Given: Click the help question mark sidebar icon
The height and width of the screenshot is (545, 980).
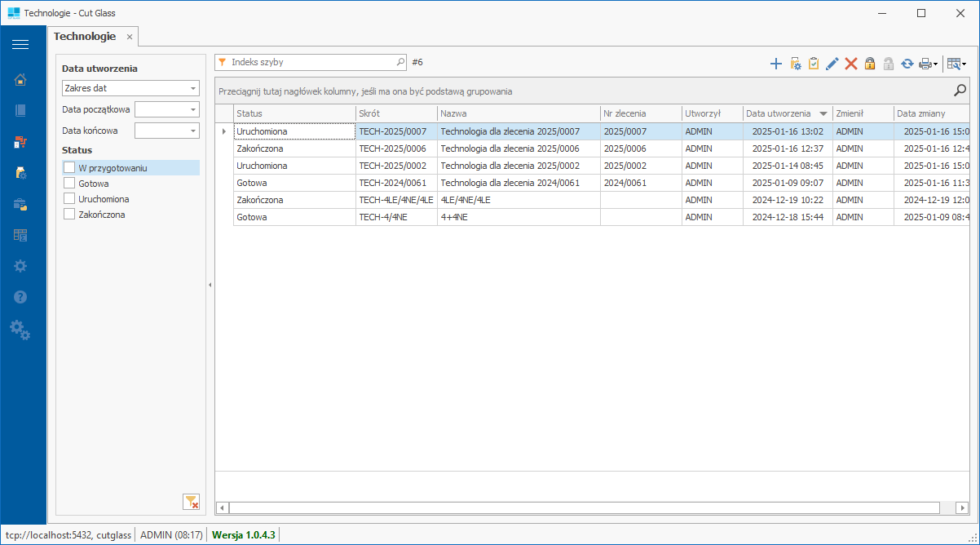Looking at the screenshot, I should click(20, 297).
